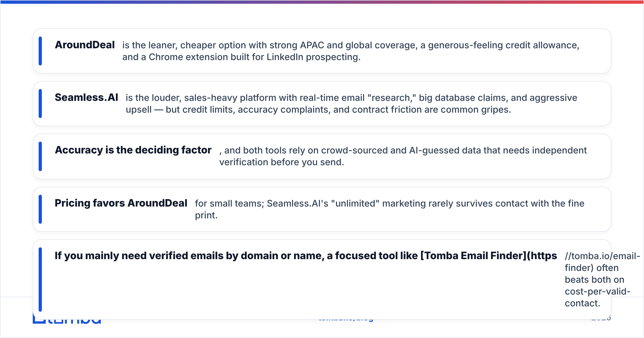Click the 'unlimited' marketing fine print text

(390, 209)
